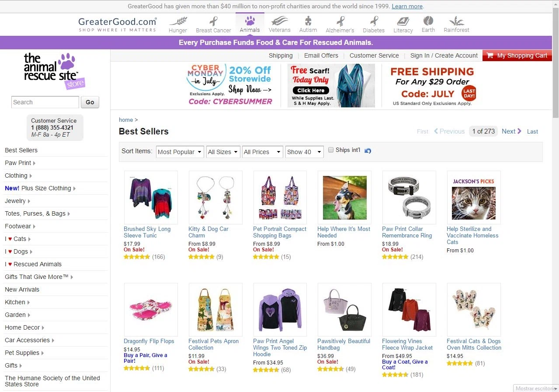
Task: Click the Autism puzzle piece icon
Action: (308, 21)
